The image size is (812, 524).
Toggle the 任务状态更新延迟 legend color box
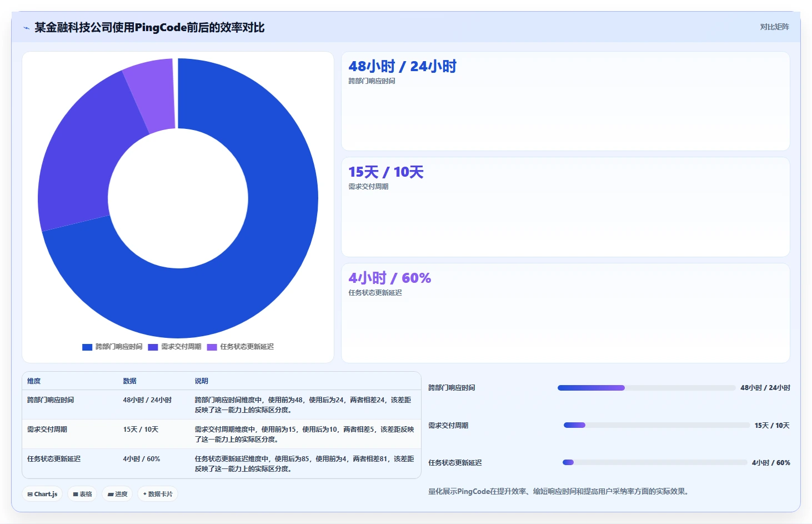(212, 347)
